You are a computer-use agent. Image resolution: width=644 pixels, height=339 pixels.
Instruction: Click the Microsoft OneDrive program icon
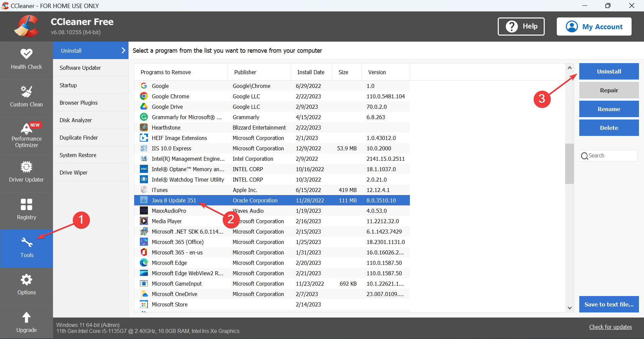pyautogui.click(x=144, y=294)
